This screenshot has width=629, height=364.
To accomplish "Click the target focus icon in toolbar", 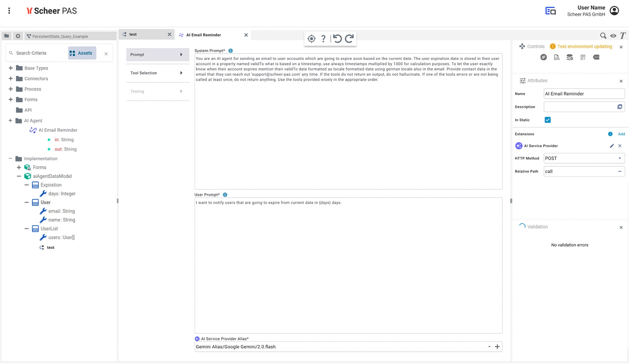I will [x=311, y=38].
